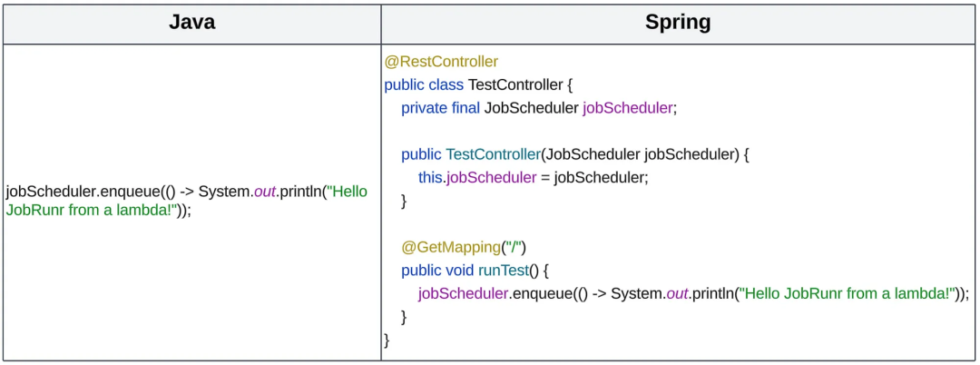980x365 pixels.
Task: Click the TestController constructor name
Action: (493, 153)
